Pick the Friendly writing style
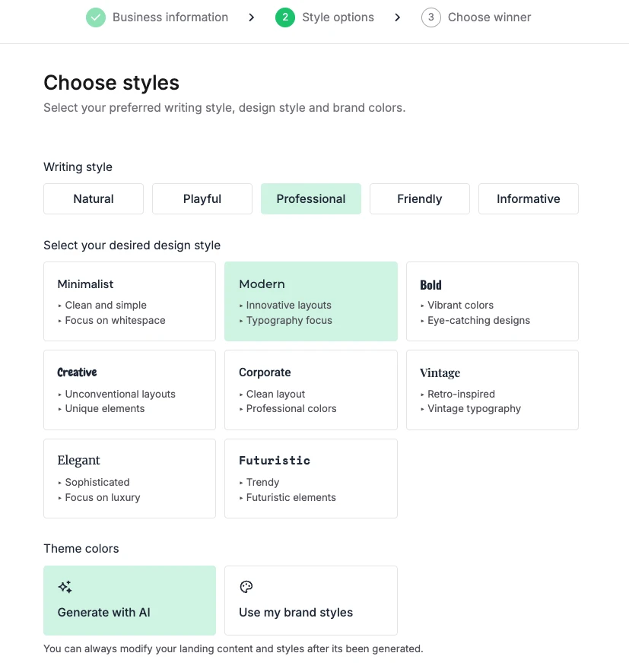The image size is (629, 672). point(420,199)
